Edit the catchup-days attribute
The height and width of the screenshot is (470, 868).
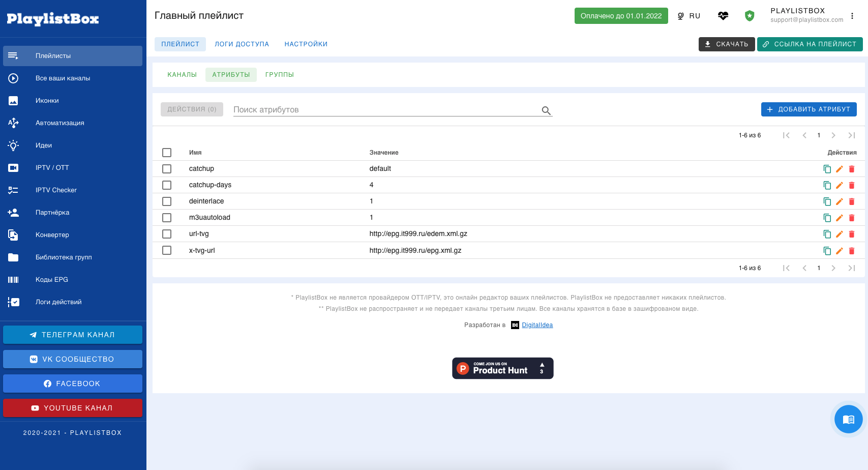(x=840, y=185)
